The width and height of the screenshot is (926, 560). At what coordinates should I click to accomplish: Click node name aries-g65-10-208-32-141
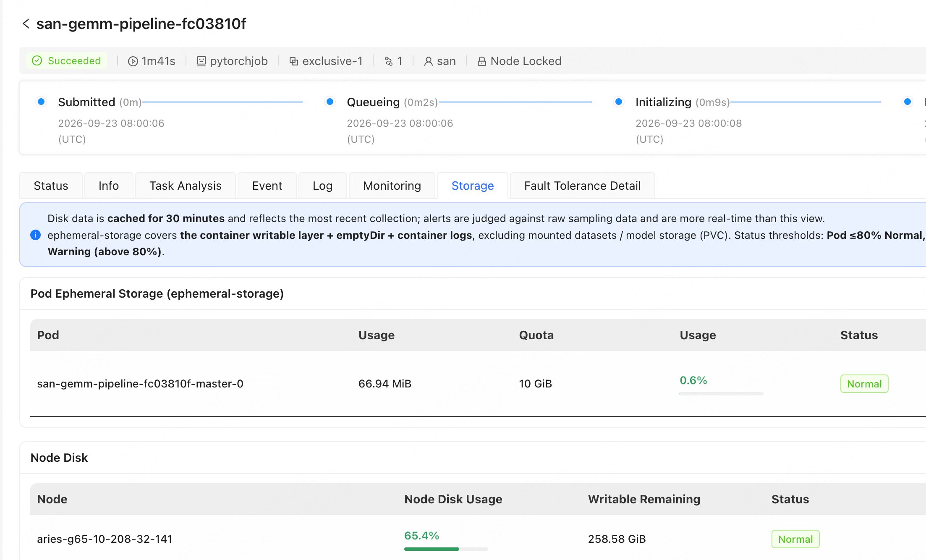(x=105, y=539)
